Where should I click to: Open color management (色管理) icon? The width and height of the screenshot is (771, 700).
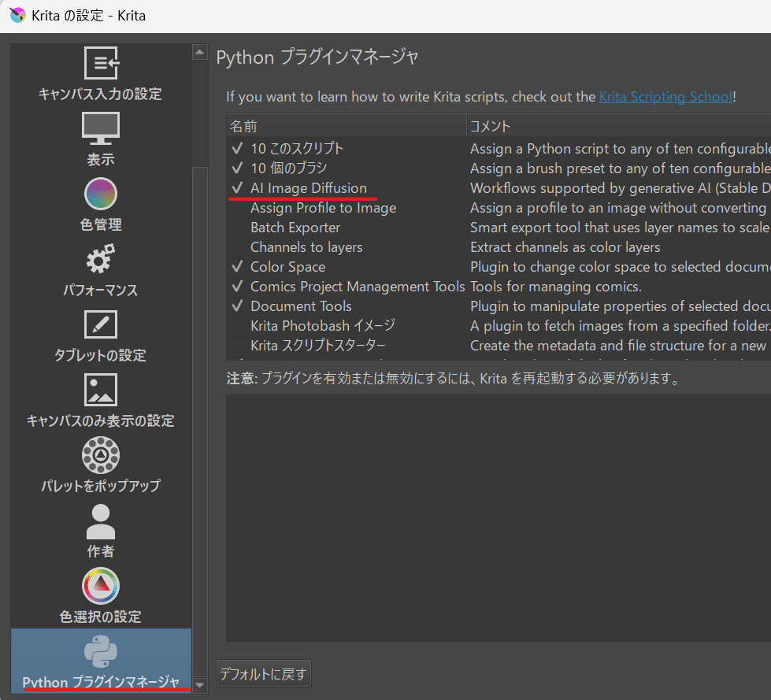pyautogui.click(x=101, y=194)
